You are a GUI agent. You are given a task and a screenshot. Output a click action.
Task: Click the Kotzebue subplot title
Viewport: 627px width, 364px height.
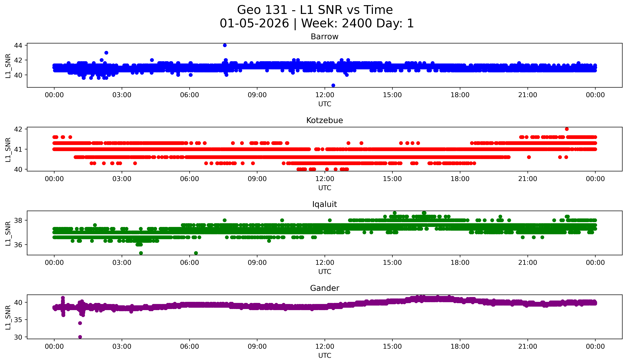(324, 120)
